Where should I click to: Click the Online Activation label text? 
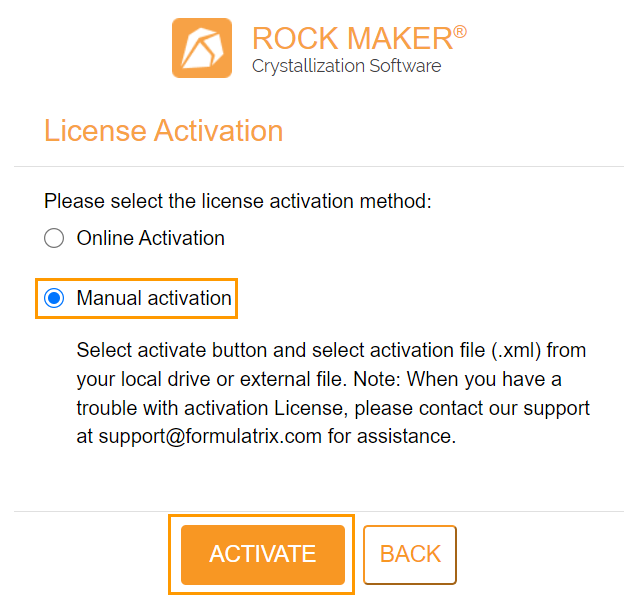click(x=151, y=238)
